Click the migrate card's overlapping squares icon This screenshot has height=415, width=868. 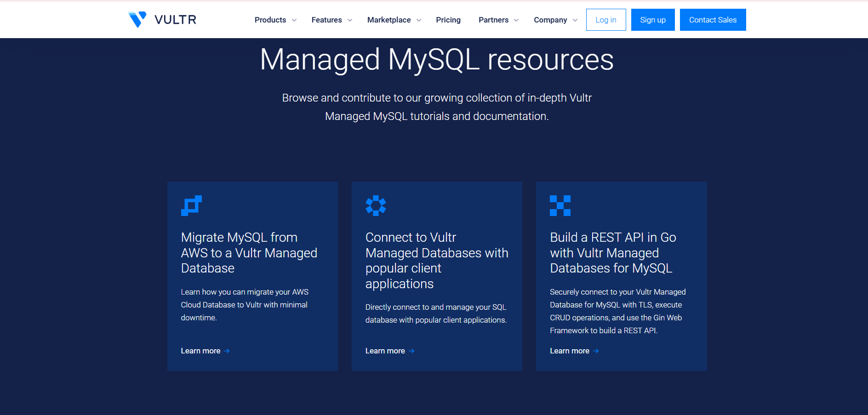pos(191,205)
